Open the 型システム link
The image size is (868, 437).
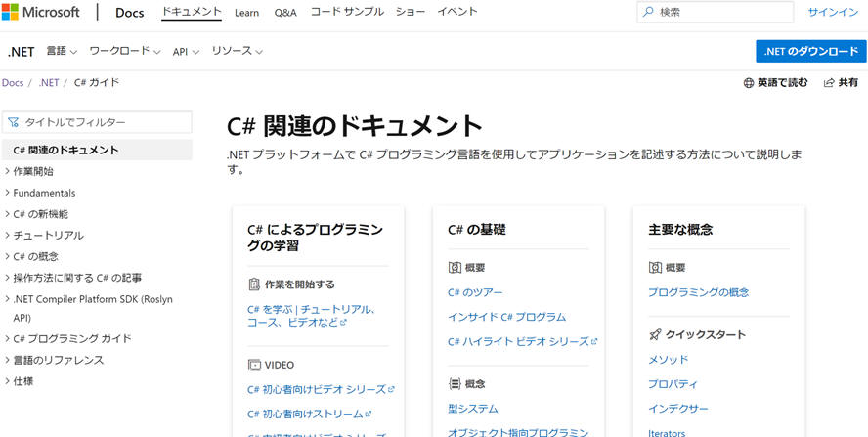coord(473,409)
